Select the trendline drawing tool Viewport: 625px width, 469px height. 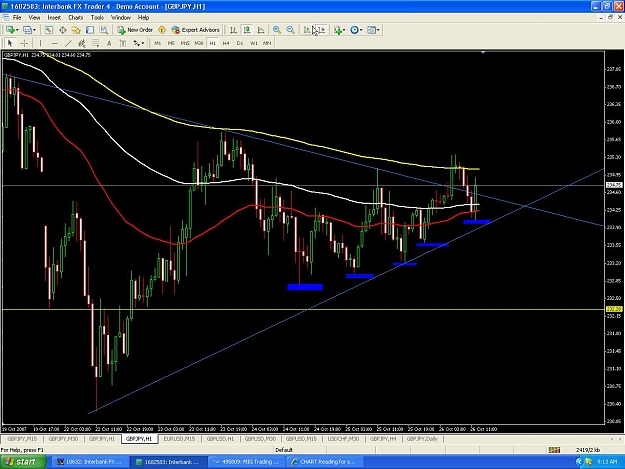[68, 43]
